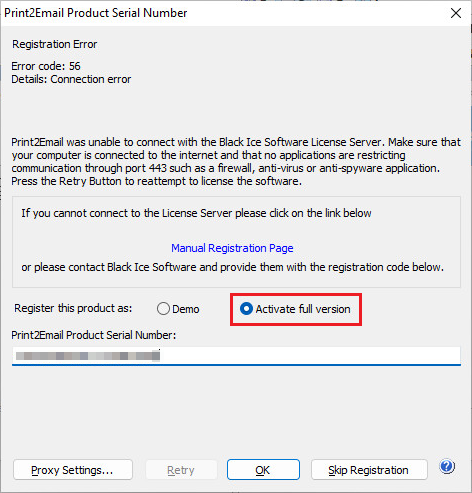Click the Retry button
Viewport: 472px width, 493px height.
point(181,470)
